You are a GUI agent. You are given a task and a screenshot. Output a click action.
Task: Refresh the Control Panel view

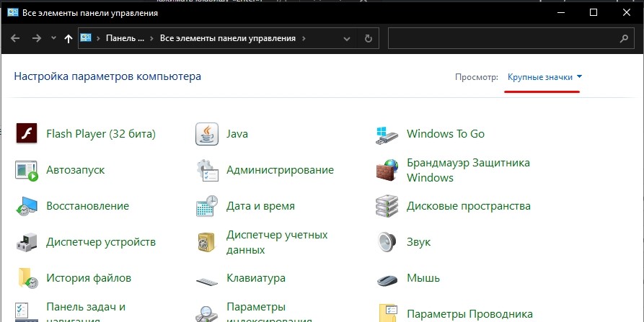(369, 39)
